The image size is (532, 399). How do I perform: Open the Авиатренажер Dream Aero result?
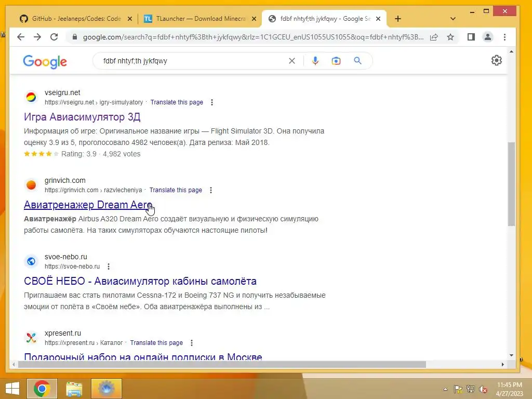tap(88, 205)
